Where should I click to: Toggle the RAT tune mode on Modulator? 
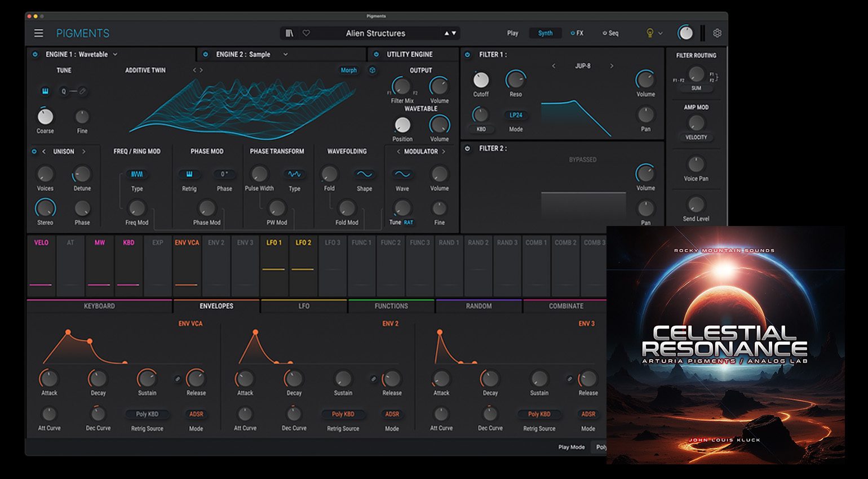tap(409, 223)
